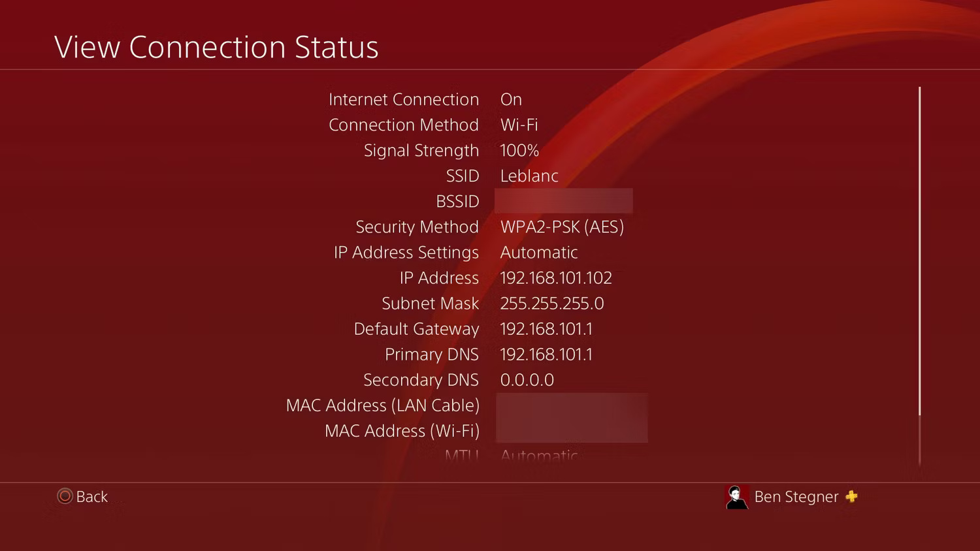The width and height of the screenshot is (980, 551).
Task: Click the Automatic IP Address Settings value
Action: tap(538, 253)
